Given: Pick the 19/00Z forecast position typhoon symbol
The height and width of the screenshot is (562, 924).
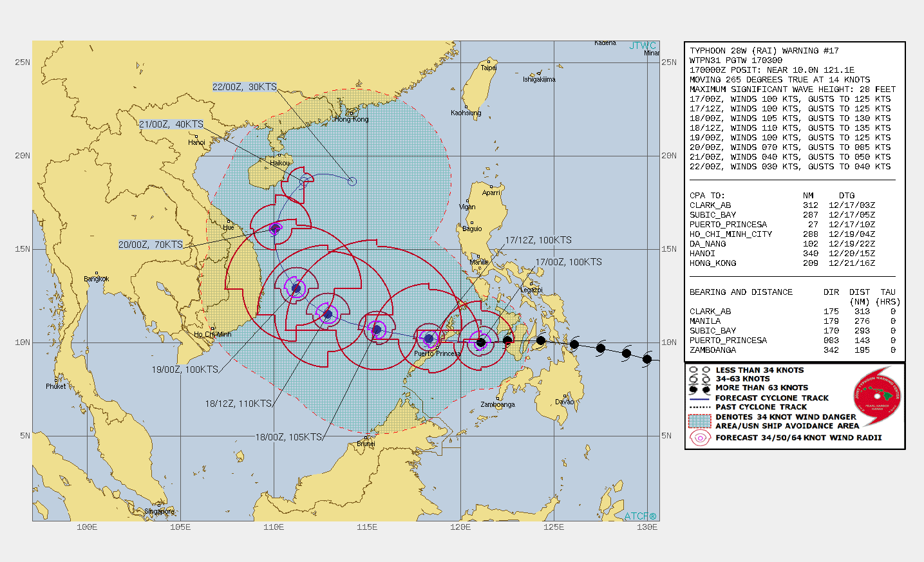Looking at the screenshot, I should pos(296,288).
